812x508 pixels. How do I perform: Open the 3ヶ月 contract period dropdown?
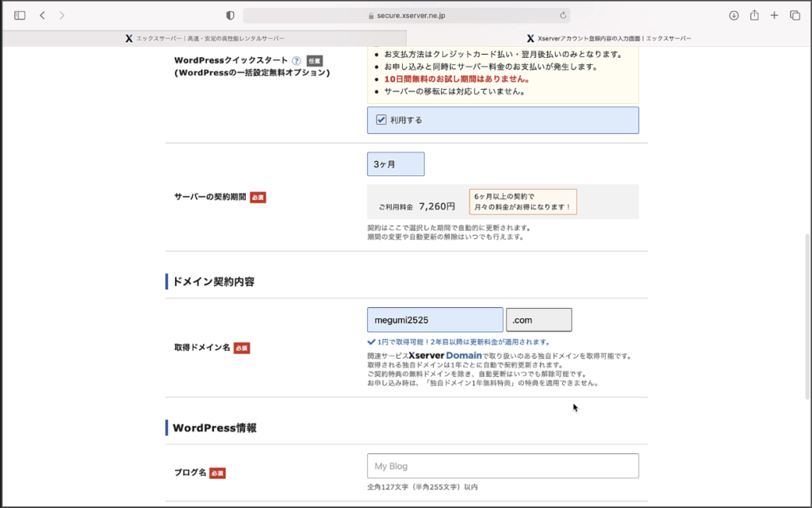click(396, 164)
